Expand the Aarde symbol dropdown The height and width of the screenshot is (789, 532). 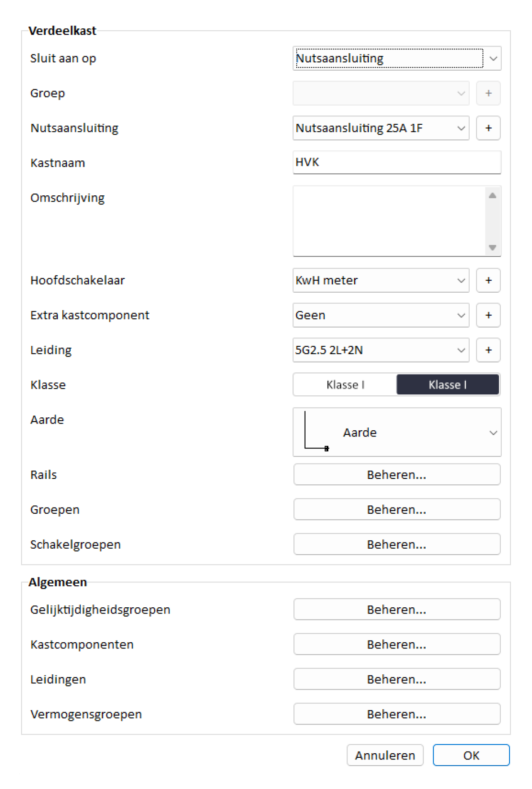[x=397, y=432]
